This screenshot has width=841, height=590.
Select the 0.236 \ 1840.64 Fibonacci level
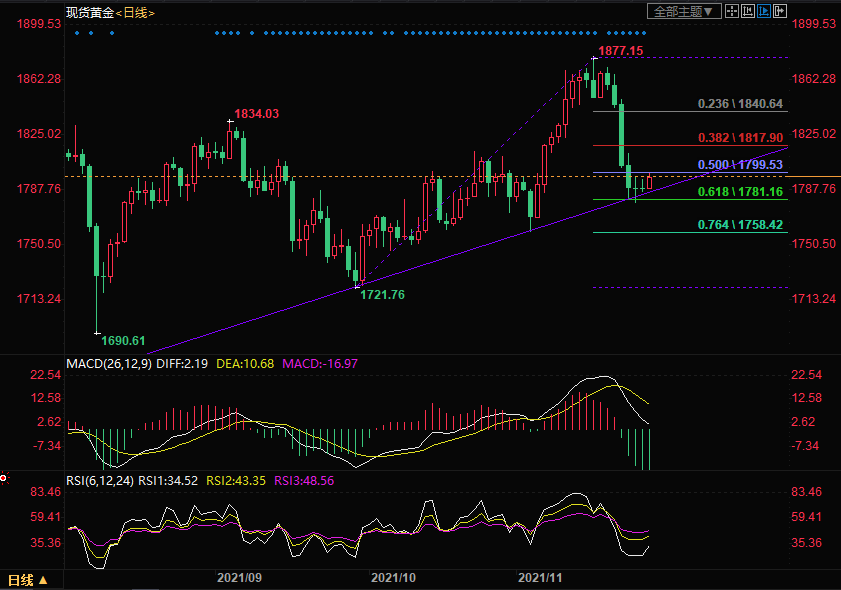740,104
